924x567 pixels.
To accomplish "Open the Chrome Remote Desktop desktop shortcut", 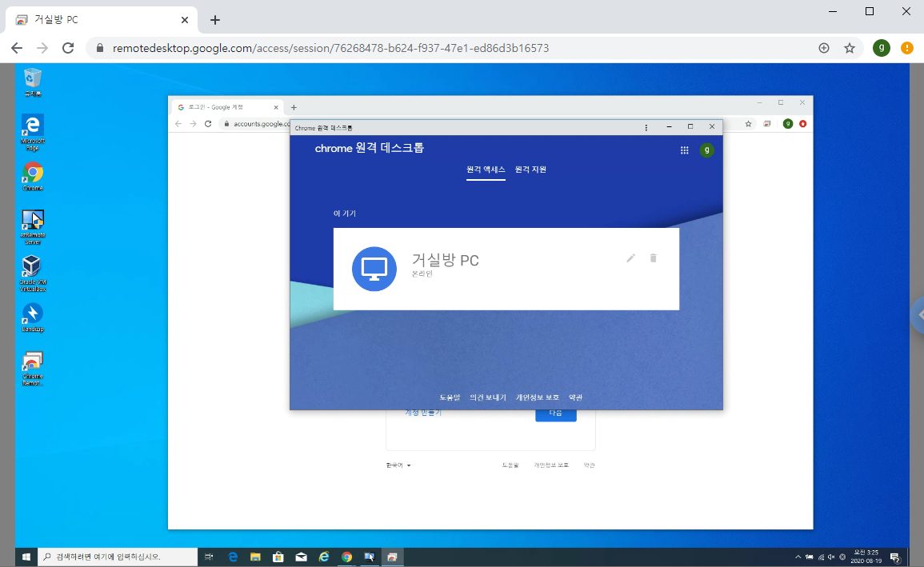I will (33, 368).
